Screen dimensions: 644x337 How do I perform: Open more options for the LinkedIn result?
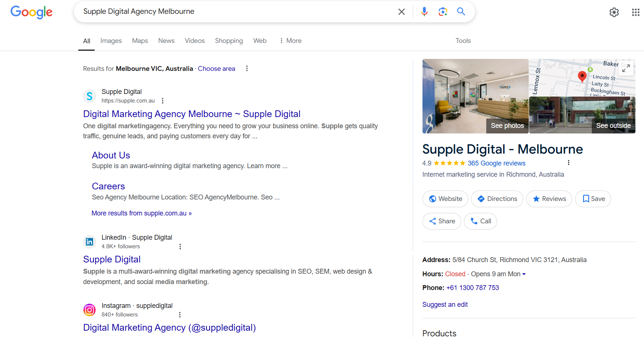click(x=180, y=246)
